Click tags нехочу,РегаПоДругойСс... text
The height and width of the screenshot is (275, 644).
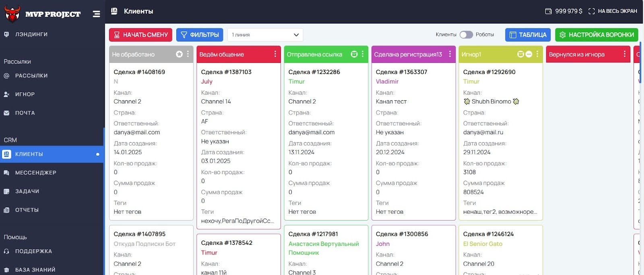click(x=237, y=221)
